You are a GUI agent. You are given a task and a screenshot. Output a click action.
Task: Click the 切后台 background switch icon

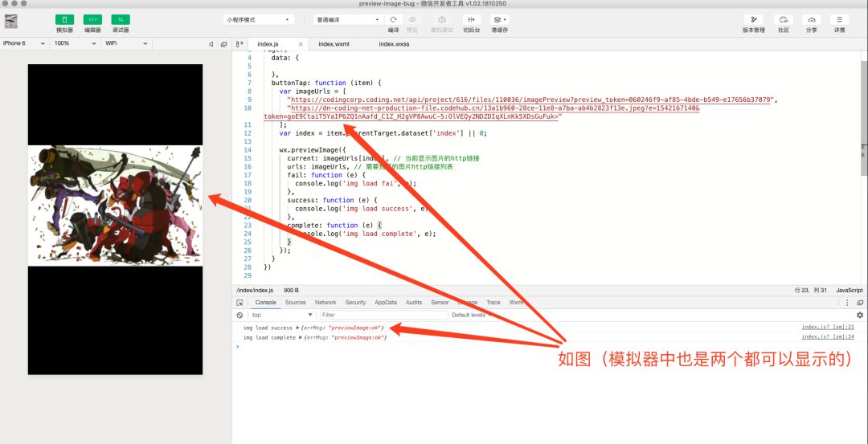pos(472,19)
